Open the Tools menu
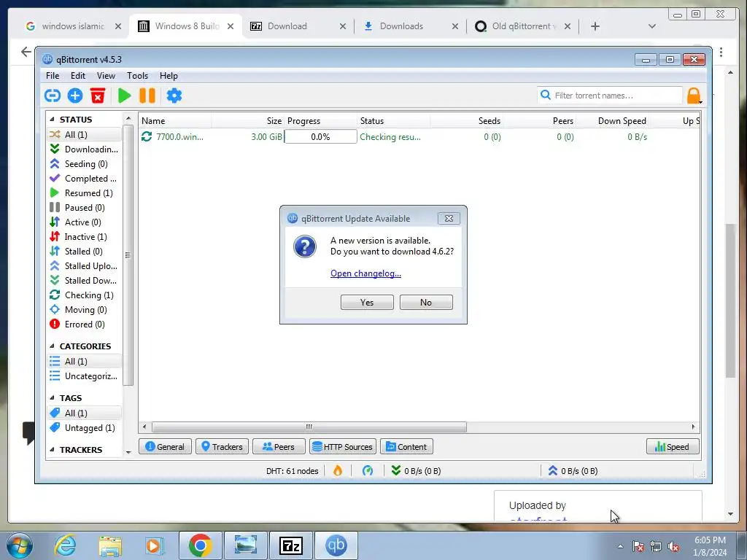Viewport: 747px width, 560px height. (x=137, y=76)
